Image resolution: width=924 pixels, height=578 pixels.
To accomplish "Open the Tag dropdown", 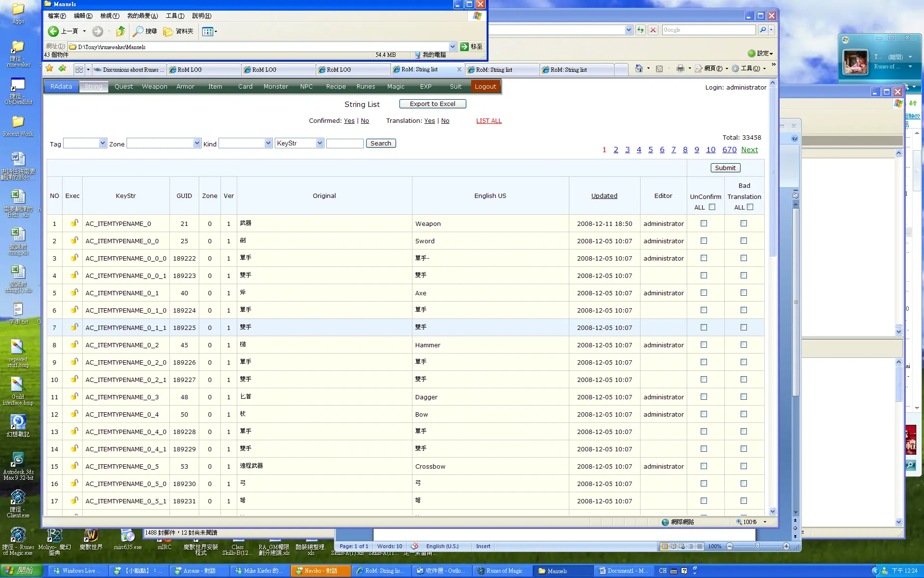I will 85,143.
